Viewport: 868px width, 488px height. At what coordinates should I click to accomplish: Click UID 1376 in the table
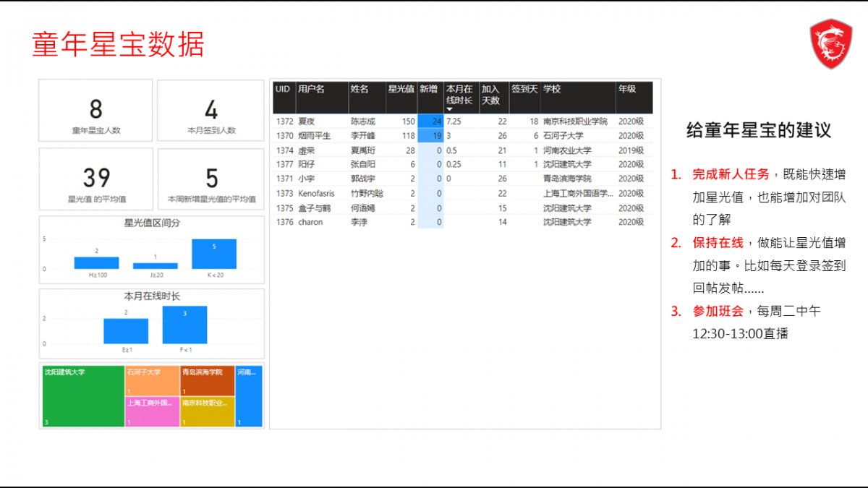(x=285, y=223)
